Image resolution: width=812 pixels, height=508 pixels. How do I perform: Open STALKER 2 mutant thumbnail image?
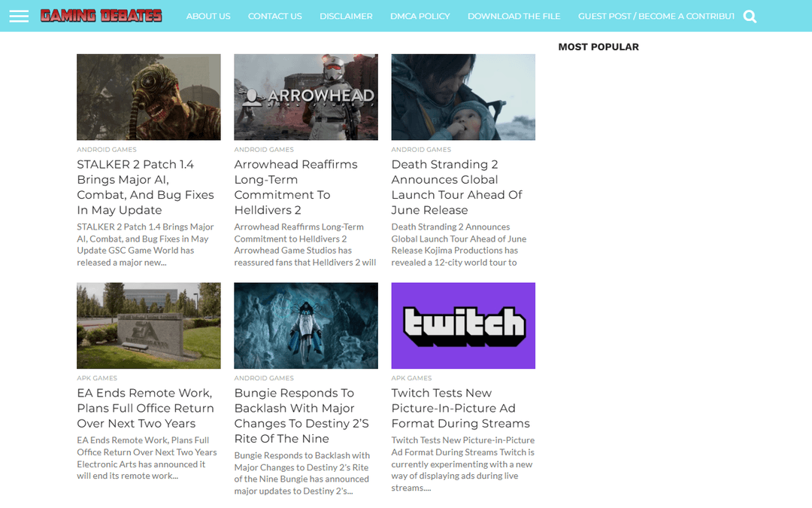pyautogui.click(x=149, y=97)
